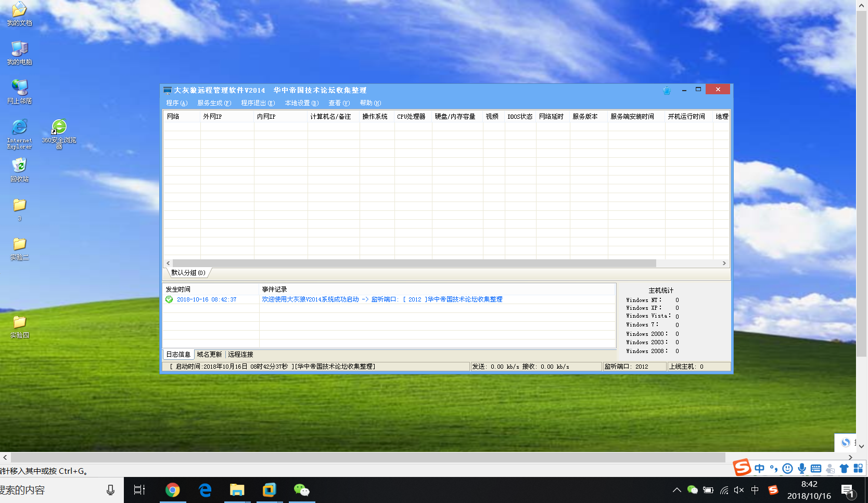Open the desktop folder named 3
The height and width of the screenshot is (503, 868).
pos(19,209)
